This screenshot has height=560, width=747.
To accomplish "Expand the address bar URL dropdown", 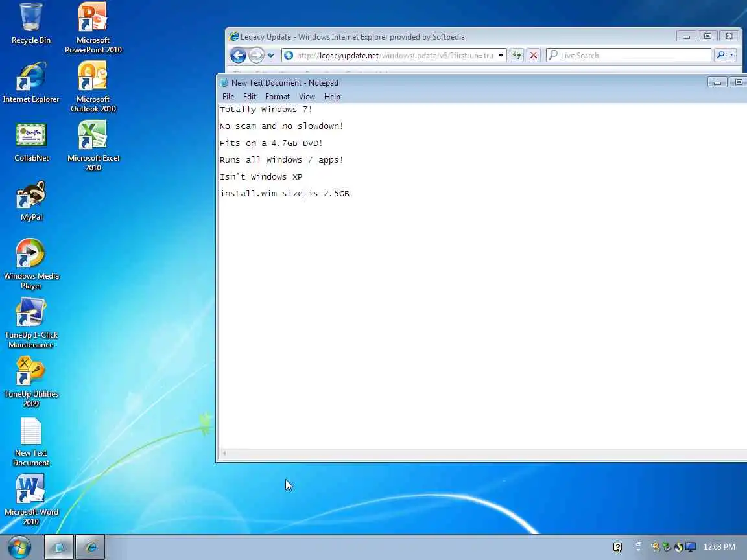I will point(501,56).
